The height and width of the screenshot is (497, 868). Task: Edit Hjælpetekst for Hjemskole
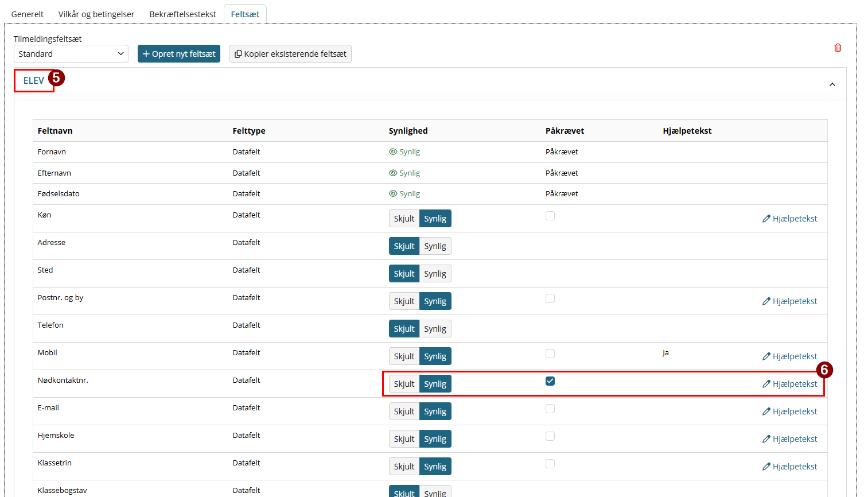pos(789,439)
